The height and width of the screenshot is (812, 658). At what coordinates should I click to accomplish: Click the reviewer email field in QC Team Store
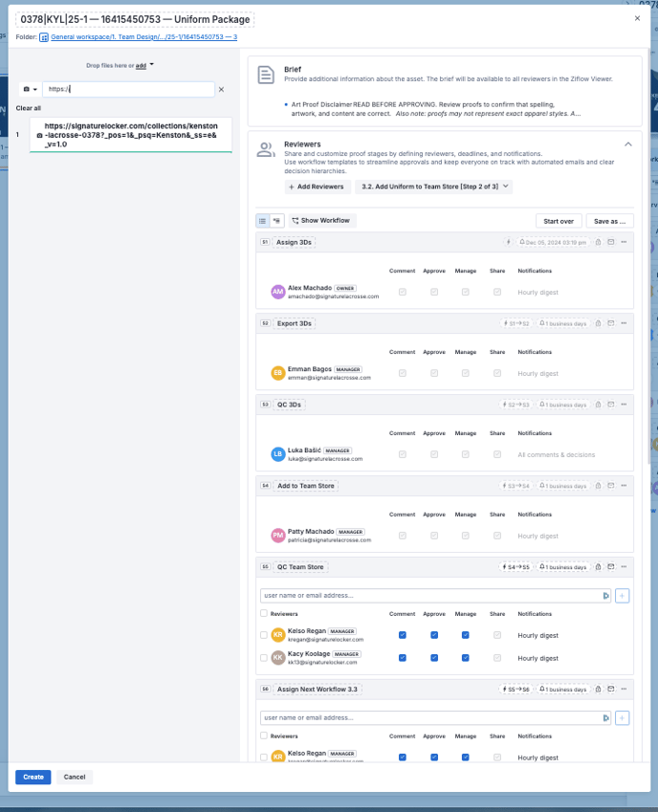click(430, 596)
